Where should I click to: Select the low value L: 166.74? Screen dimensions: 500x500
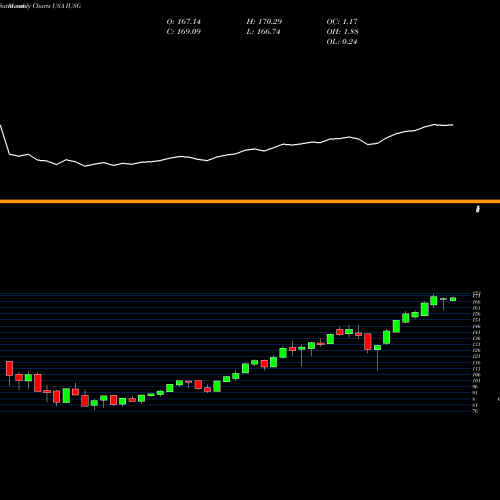click(264, 32)
